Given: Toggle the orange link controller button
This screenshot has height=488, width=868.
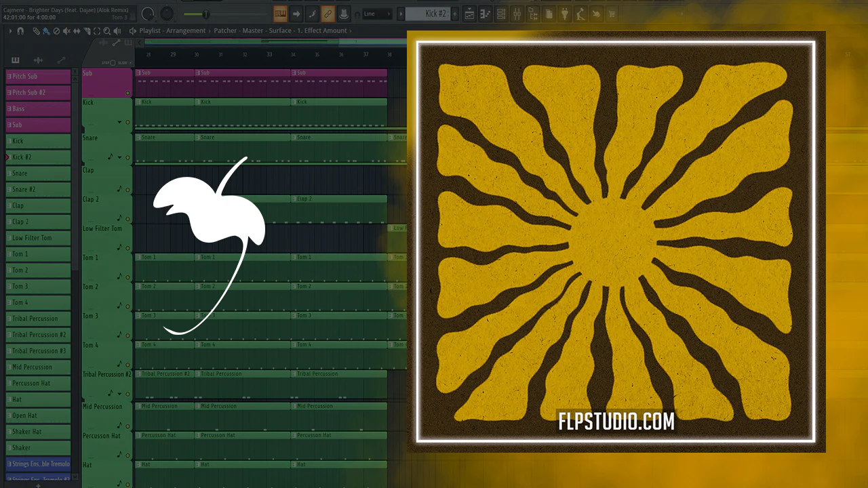Looking at the screenshot, I should pyautogui.click(x=328, y=14).
